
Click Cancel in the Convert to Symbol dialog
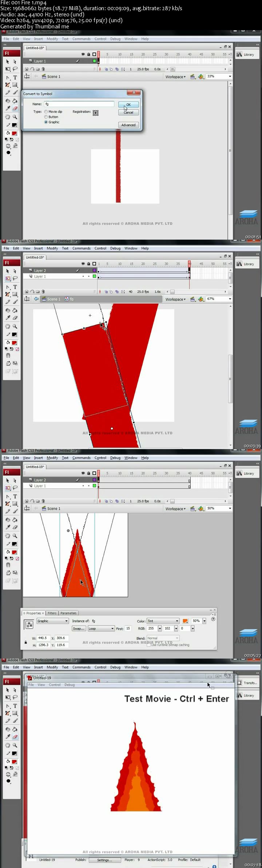pyautogui.click(x=128, y=112)
